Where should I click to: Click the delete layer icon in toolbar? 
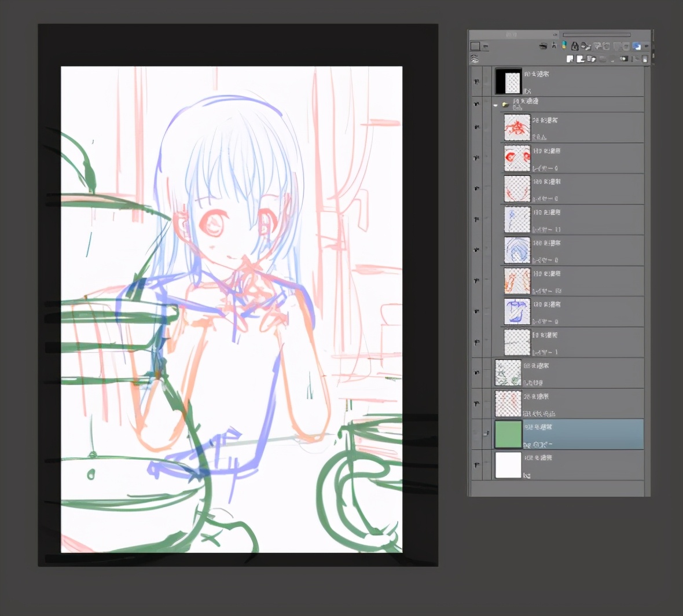click(x=645, y=58)
